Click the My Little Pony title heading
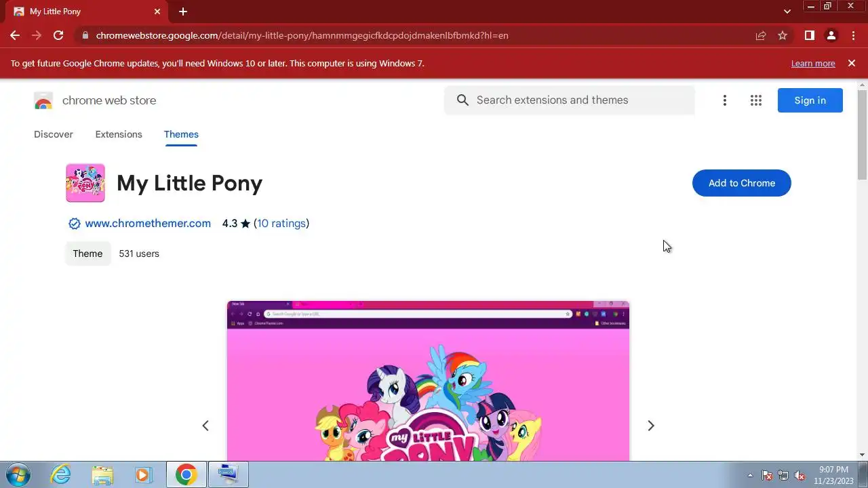Screen dimensions: 868x488 pos(189,183)
